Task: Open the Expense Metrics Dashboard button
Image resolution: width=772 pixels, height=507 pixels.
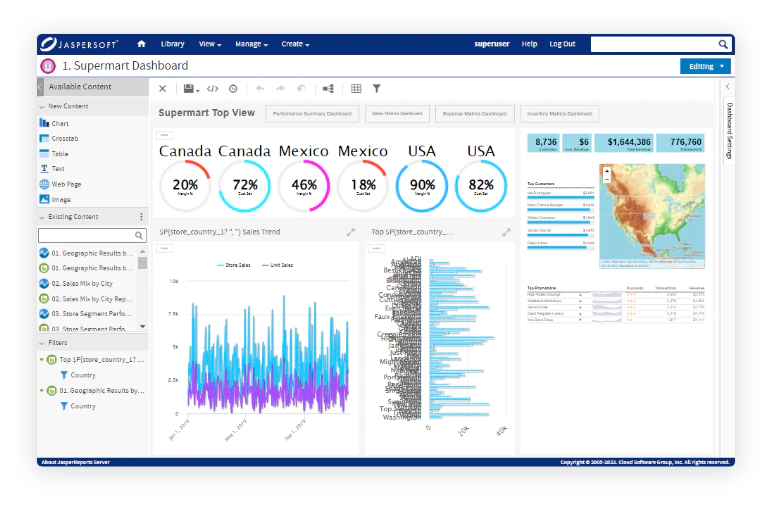Action: [475, 114]
